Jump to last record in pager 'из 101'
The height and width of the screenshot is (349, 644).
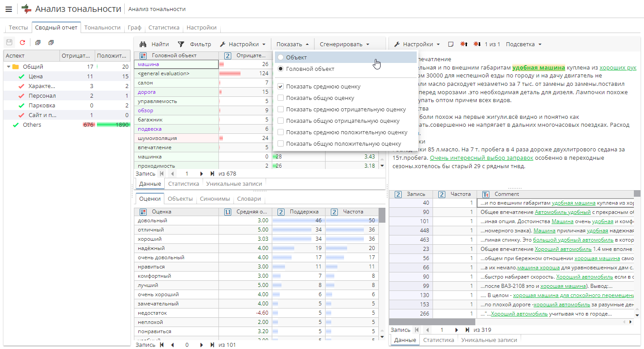(x=212, y=345)
